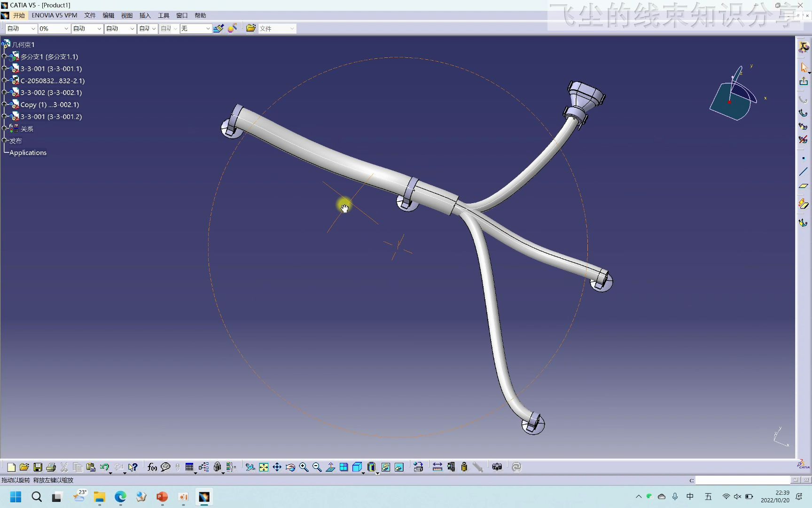Pick the Line creation tool
The image size is (812, 508).
(804, 173)
